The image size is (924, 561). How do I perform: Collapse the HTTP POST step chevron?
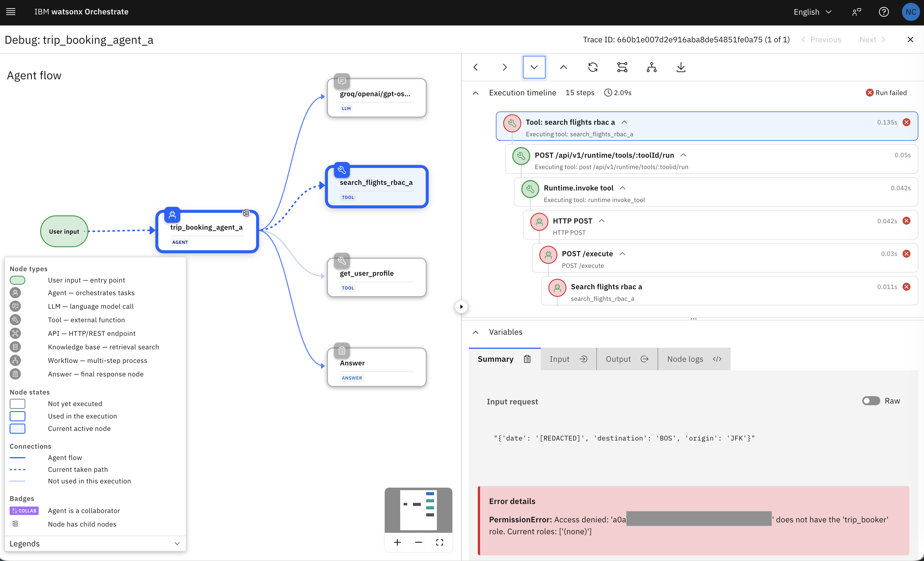(601, 221)
